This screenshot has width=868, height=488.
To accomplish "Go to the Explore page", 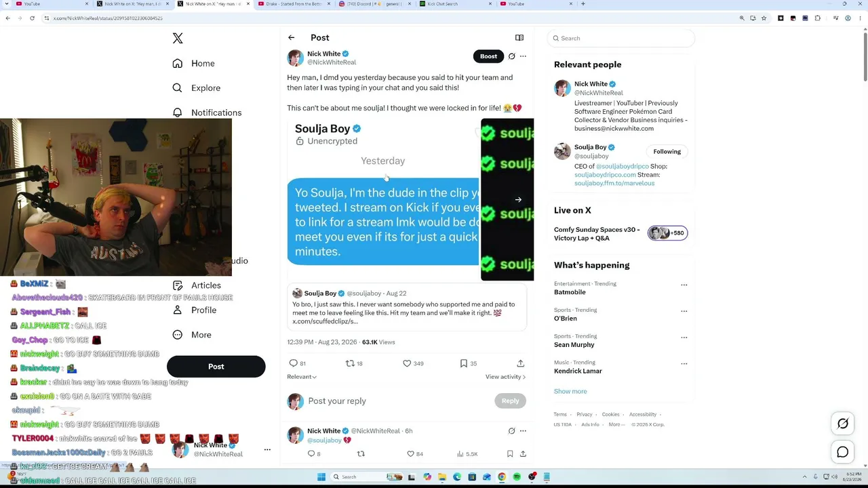I will (197, 88).
